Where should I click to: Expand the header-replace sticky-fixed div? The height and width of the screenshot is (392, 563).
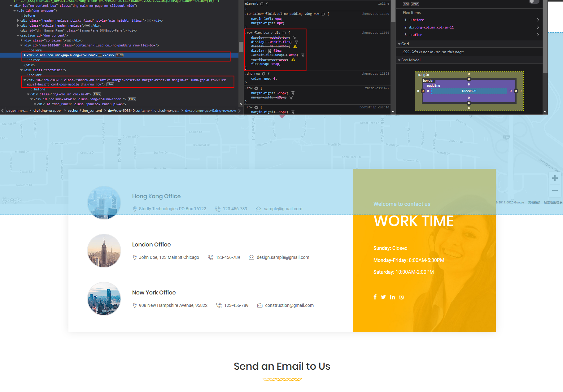[x=18, y=20]
